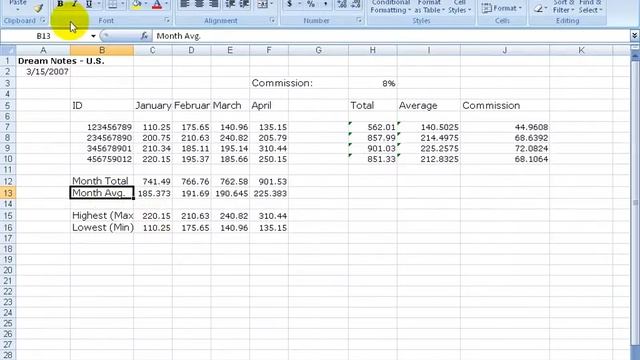Select the Month Total label cell

coord(102,181)
